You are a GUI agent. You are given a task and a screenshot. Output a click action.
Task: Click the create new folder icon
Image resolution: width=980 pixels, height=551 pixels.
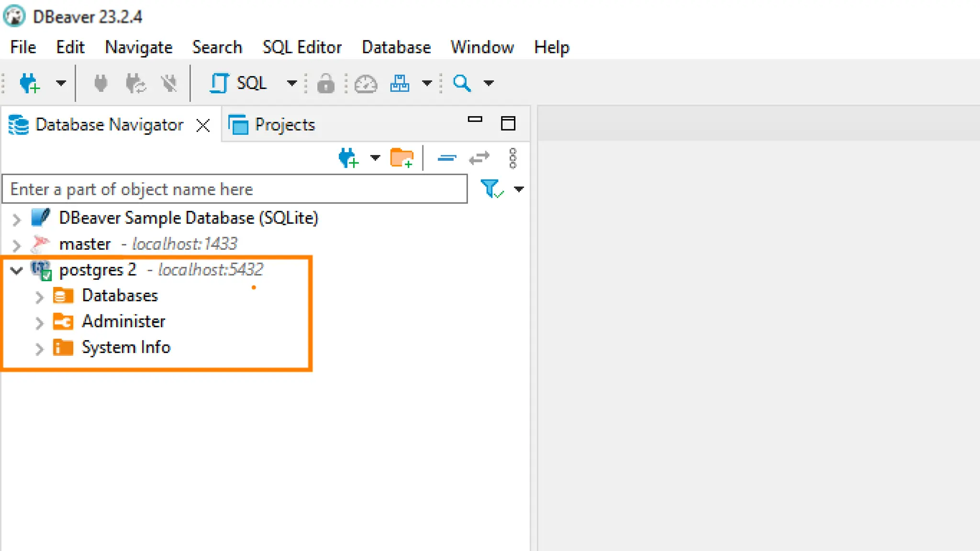click(402, 158)
